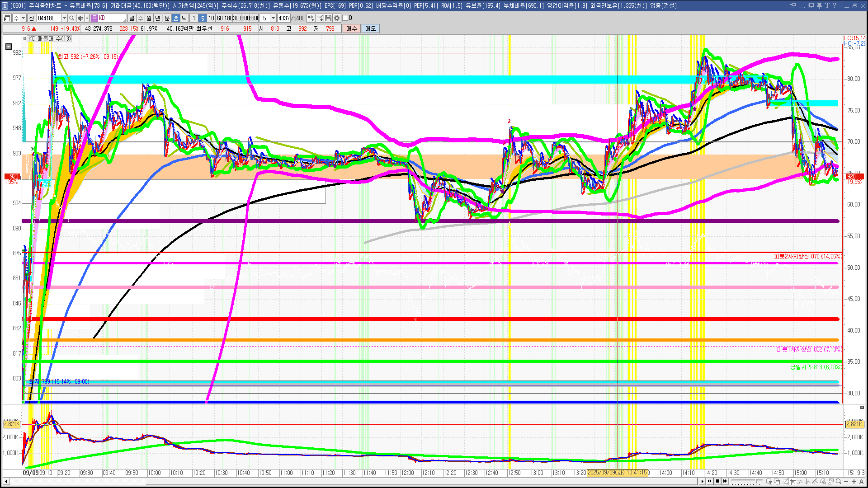
Task: Toggle the D checkbox in toolbar
Action: [x=345, y=18]
